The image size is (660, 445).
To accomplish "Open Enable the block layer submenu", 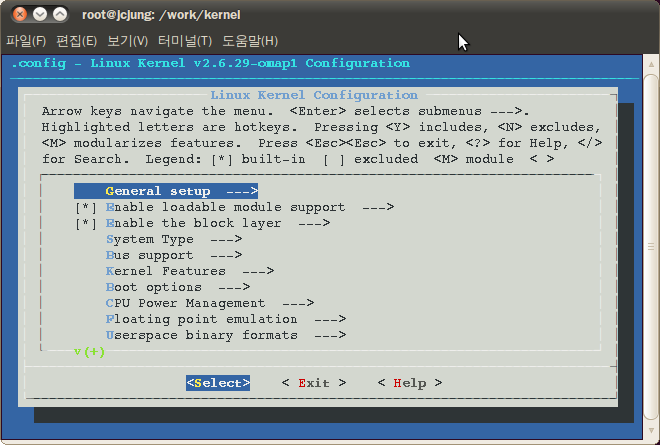I will click(218, 223).
